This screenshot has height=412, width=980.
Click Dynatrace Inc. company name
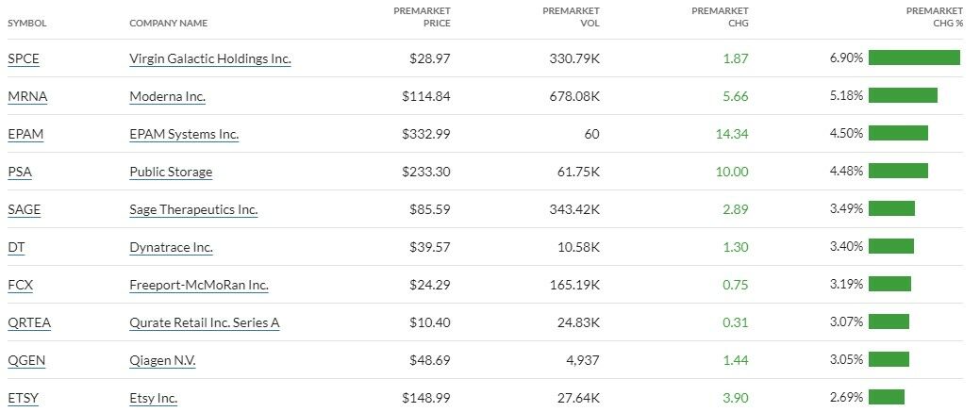[171, 247]
